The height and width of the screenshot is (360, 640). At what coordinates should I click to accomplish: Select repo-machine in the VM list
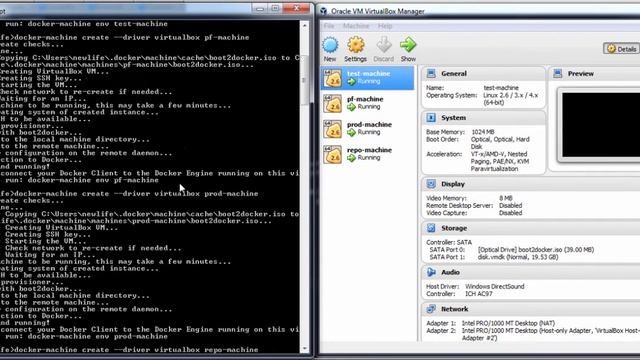367,154
